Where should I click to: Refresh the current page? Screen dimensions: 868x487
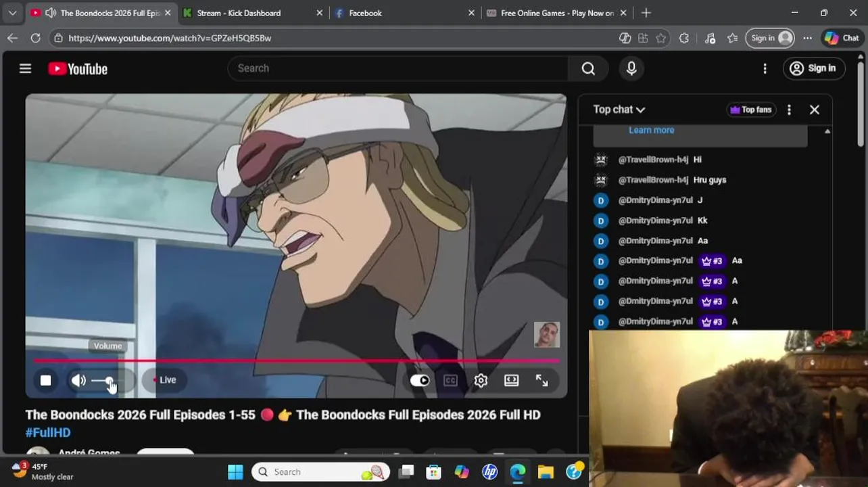pos(35,38)
